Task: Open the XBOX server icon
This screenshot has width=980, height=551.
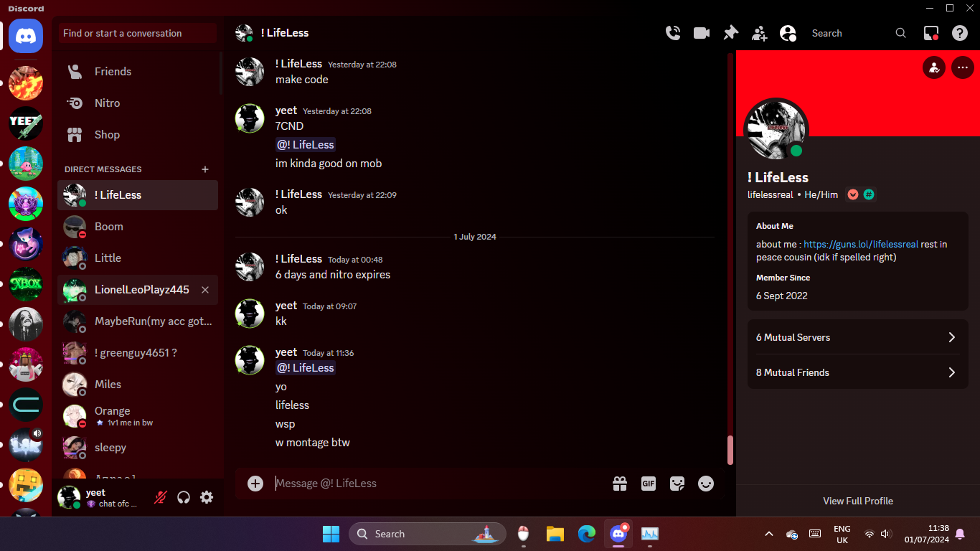Action: coord(26,284)
